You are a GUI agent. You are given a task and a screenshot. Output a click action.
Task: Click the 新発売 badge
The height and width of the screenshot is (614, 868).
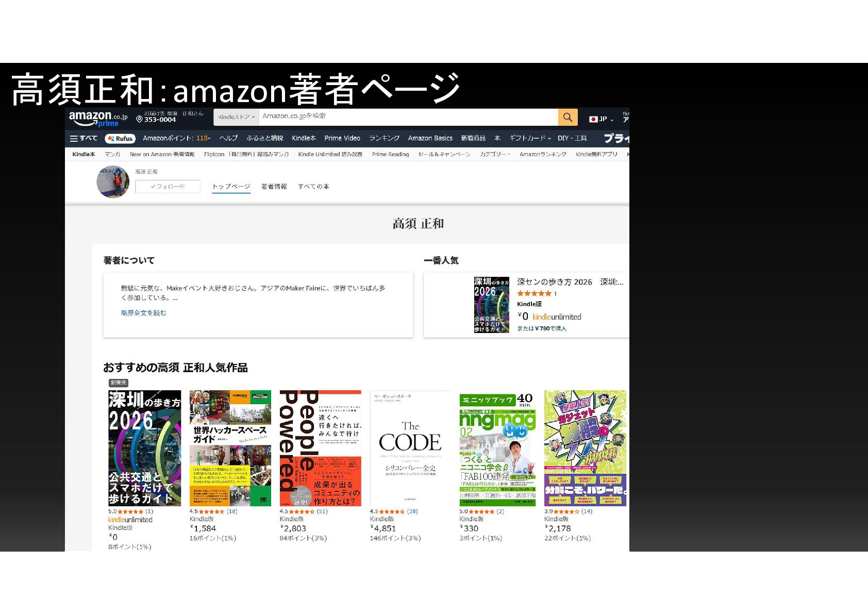(x=118, y=383)
